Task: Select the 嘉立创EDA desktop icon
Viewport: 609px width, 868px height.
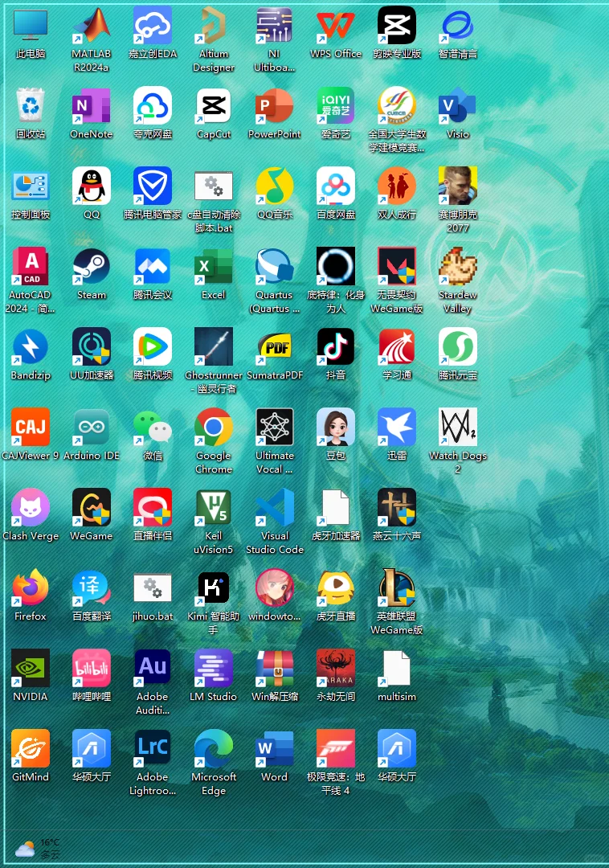Action: [153, 26]
